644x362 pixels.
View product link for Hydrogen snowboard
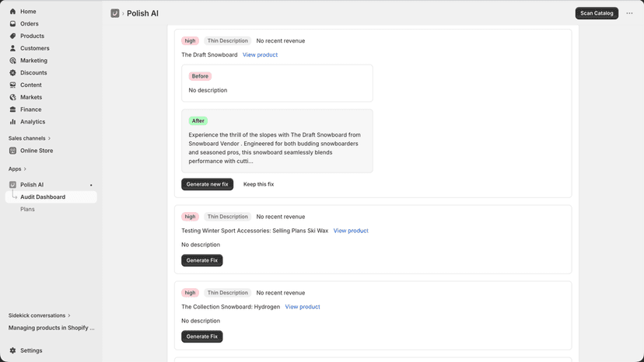(x=303, y=307)
